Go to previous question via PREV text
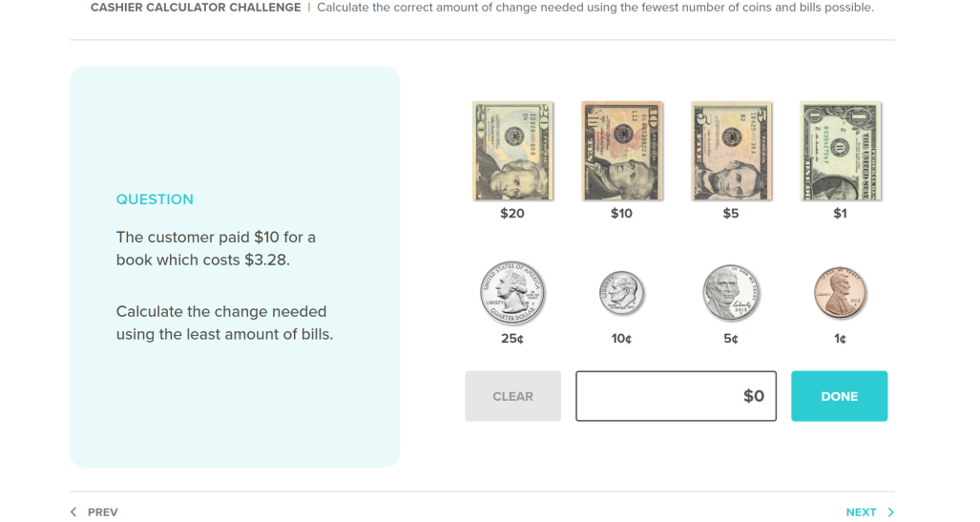The width and height of the screenshot is (980, 522). [x=102, y=512]
